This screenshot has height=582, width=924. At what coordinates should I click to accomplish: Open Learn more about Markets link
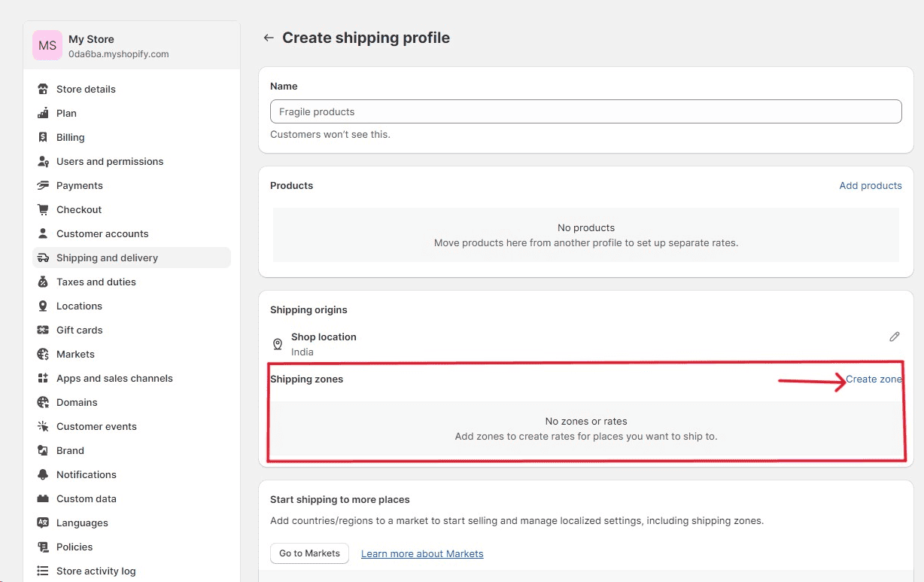(422, 553)
